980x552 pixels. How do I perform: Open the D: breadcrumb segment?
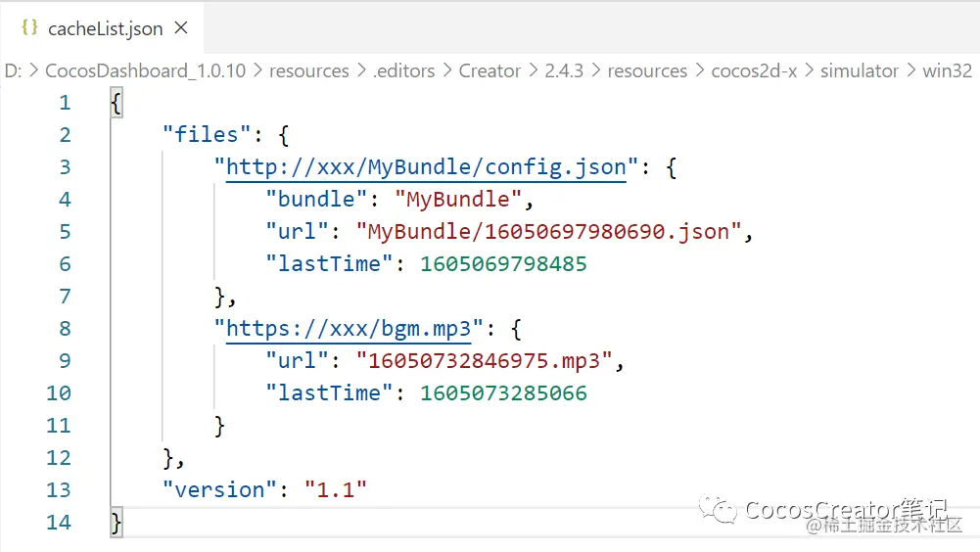click(13, 70)
